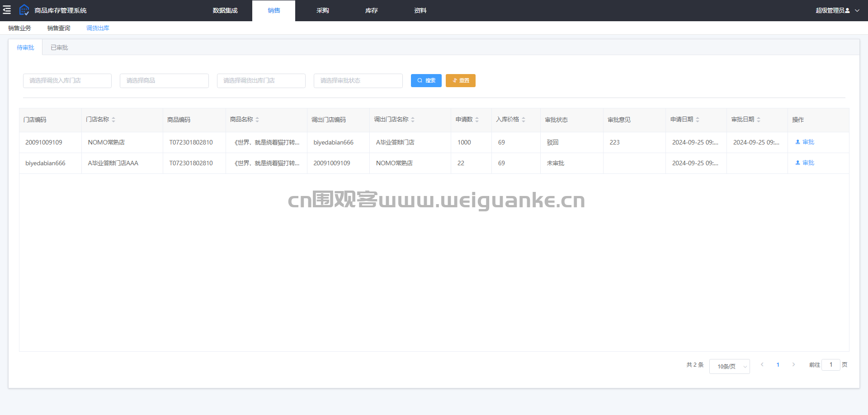Click 审批 for the A毕业答辩门店AAA row
868x415 pixels.
(805, 163)
